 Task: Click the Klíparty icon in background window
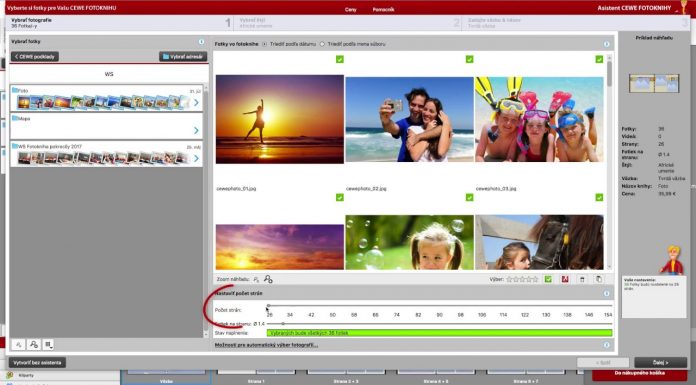pyautogui.click(x=10, y=376)
